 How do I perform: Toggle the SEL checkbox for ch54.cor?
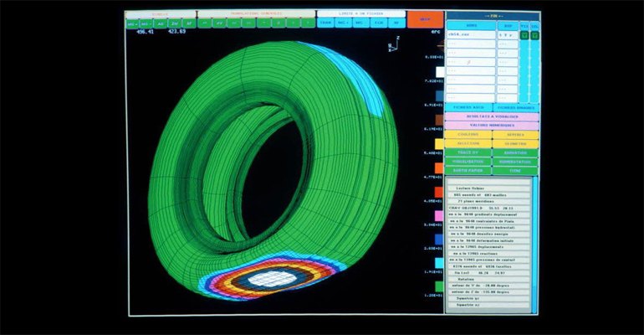[x=534, y=35]
